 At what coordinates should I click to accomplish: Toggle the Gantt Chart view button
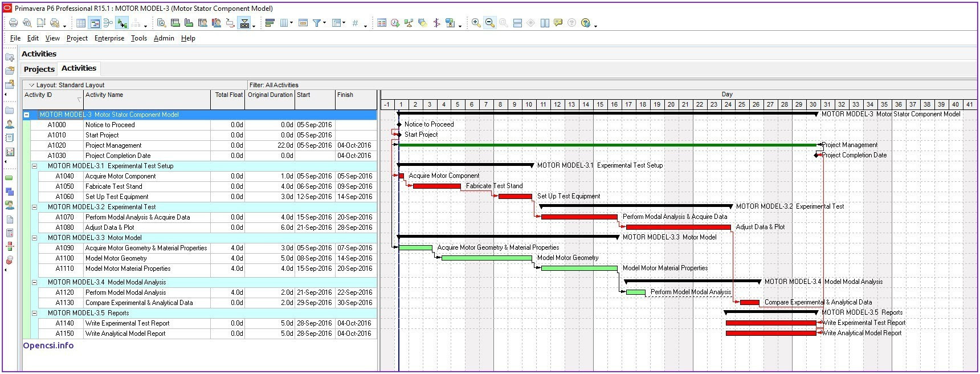(x=95, y=23)
